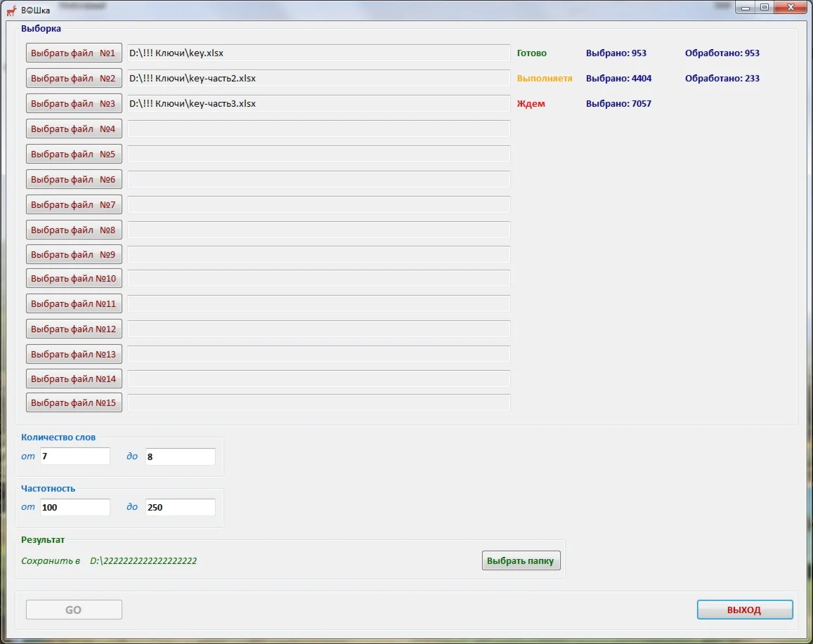
Task: Click 'Выбрано: 7057' text
Action: coord(618,104)
